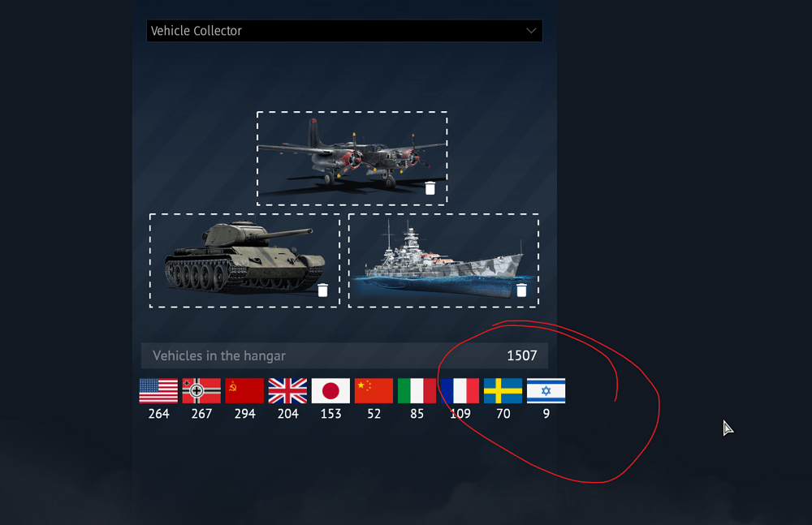
Task: Click the French flag icon
Action: tap(460, 391)
